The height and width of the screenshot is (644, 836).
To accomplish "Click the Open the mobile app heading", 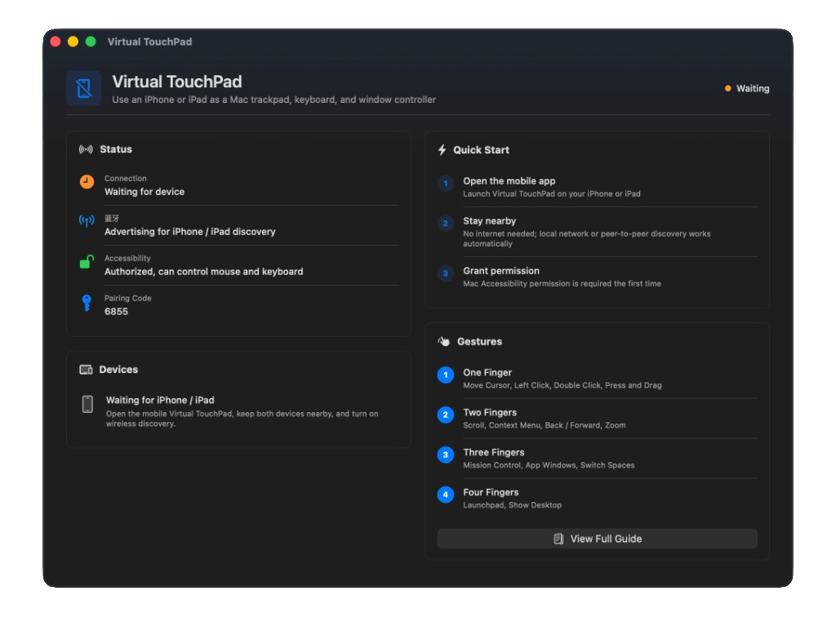I will tap(509, 181).
